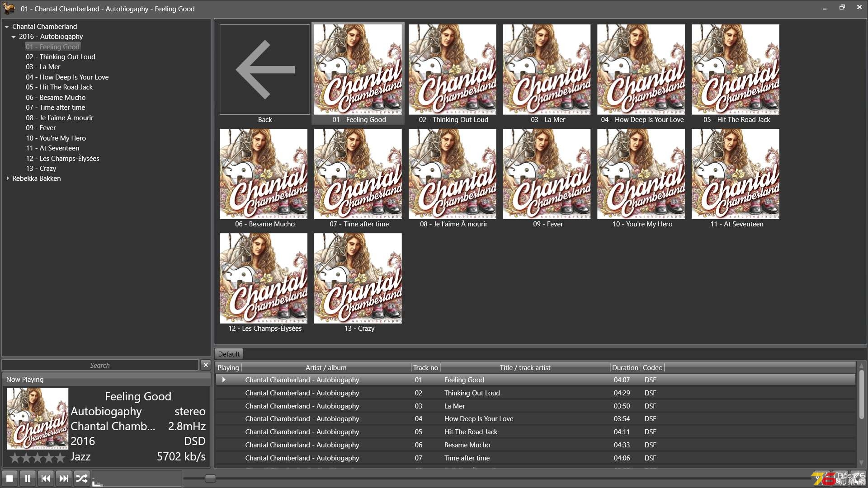Open the 13 - Crazy cover thumbnail

tap(358, 278)
